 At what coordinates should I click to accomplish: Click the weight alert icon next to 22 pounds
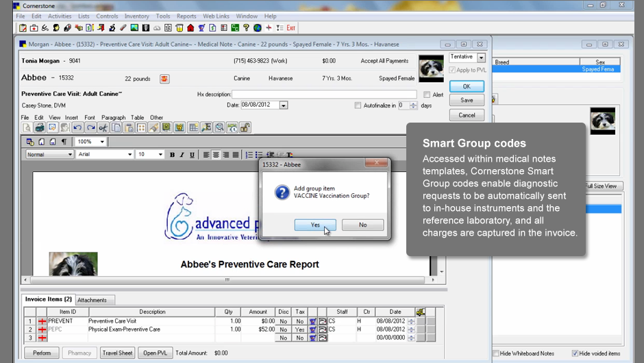[x=164, y=79]
